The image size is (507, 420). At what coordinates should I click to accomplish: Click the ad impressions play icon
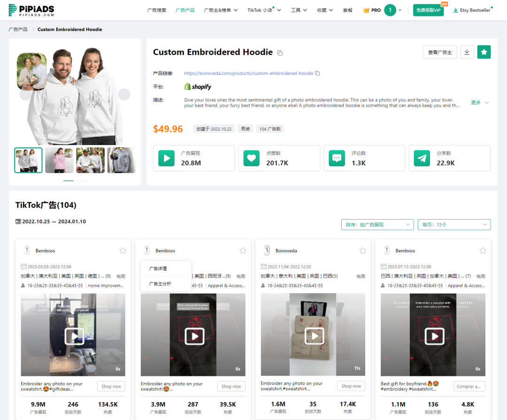pos(167,158)
